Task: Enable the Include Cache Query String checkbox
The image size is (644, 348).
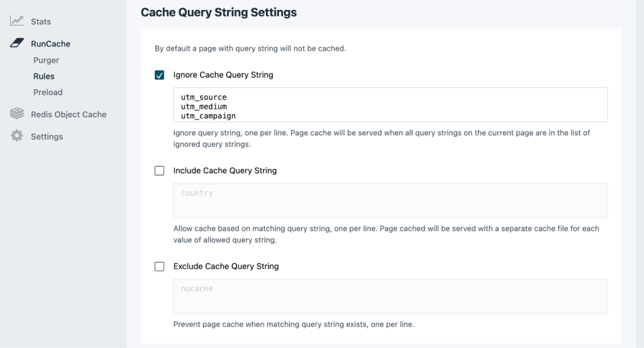Action: tap(160, 171)
